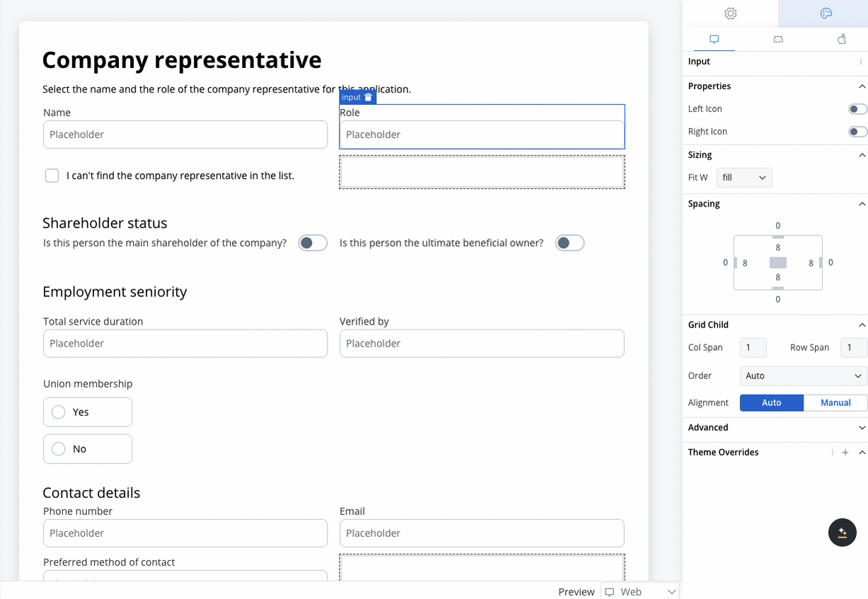Image resolution: width=868 pixels, height=599 pixels.
Task: Open the AI assistant sparkle button
Action: click(843, 533)
